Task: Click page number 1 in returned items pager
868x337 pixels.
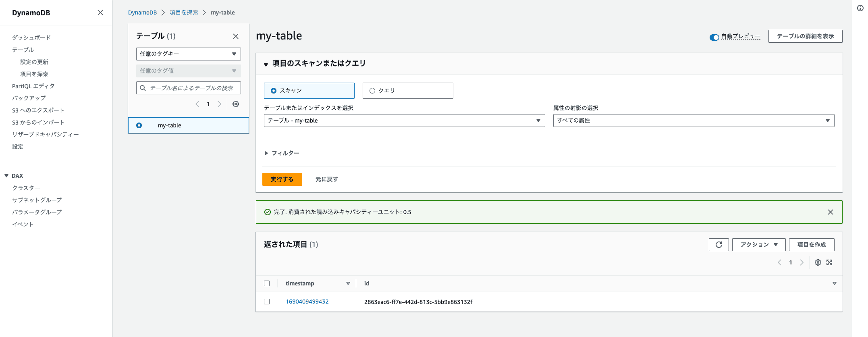Action: point(791,262)
